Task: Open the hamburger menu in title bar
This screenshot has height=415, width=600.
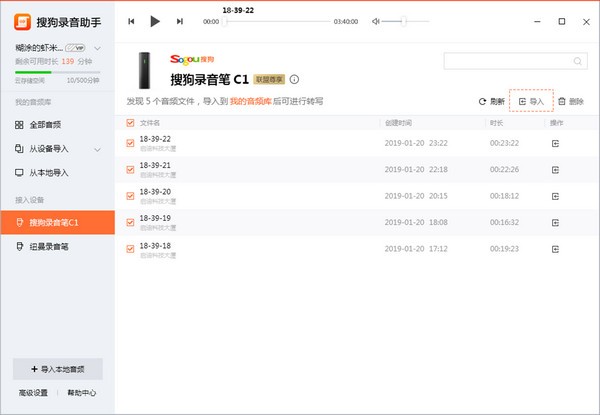Action: click(x=506, y=21)
